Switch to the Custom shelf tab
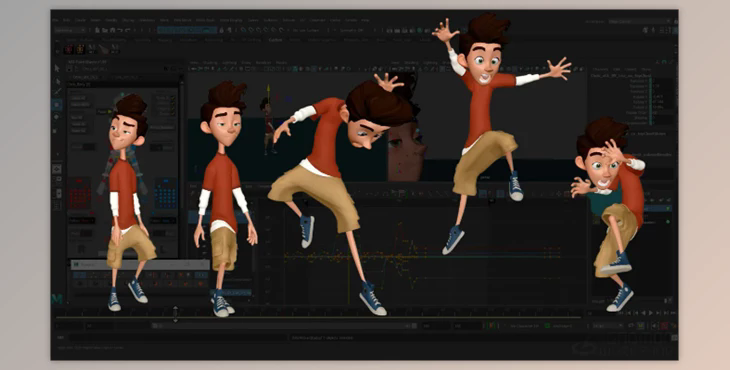 tap(276, 40)
